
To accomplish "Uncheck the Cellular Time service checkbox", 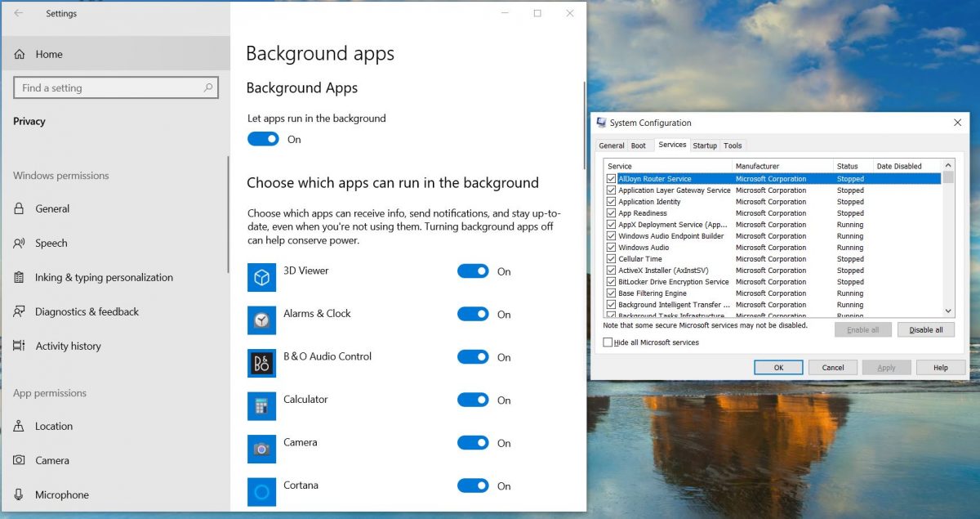I will pos(611,259).
